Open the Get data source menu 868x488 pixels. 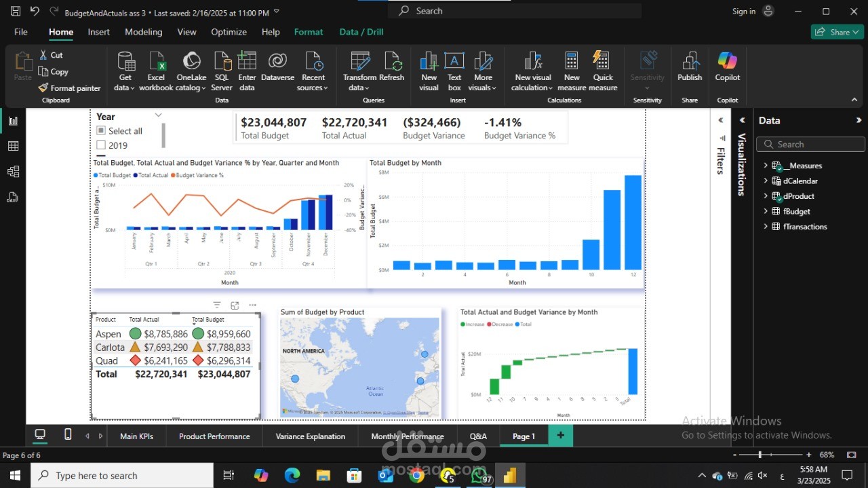click(x=125, y=71)
